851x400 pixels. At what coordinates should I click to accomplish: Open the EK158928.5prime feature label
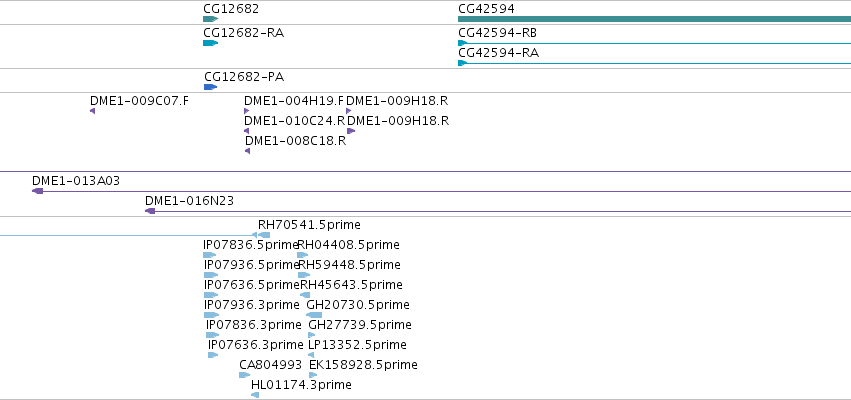coord(363,365)
